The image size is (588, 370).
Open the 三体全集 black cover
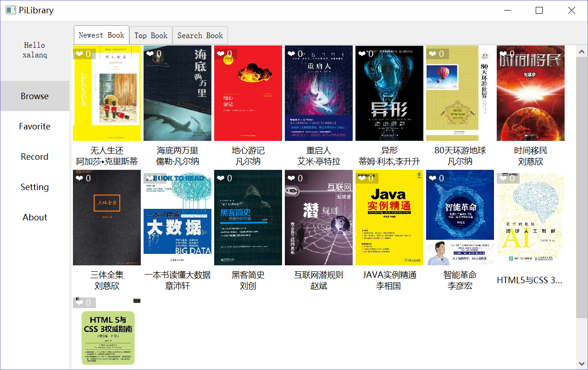[107, 218]
